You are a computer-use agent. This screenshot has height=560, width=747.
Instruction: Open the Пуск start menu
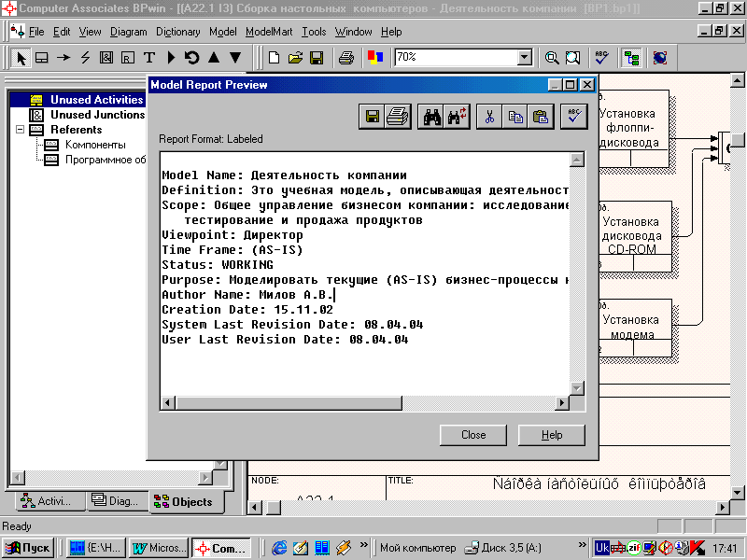[28, 548]
